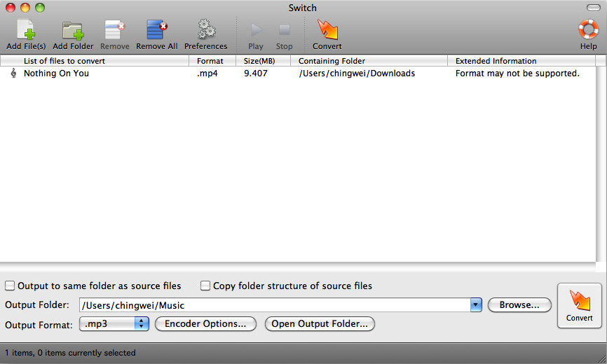Open Help via the lifebuoy icon
607x364 pixels.
[x=588, y=30]
